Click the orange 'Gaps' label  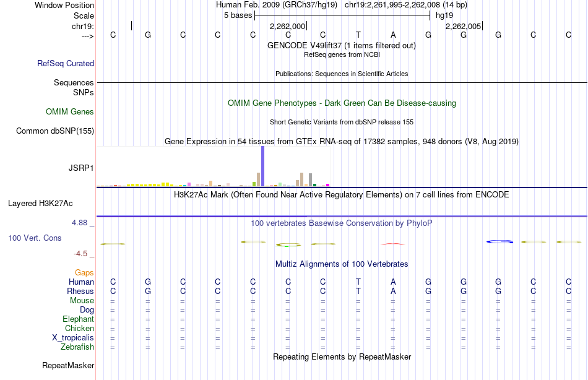[84, 273]
